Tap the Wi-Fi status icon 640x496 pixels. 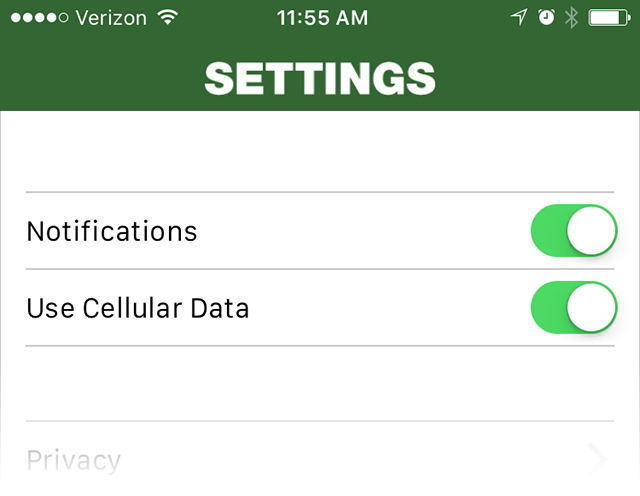168,17
